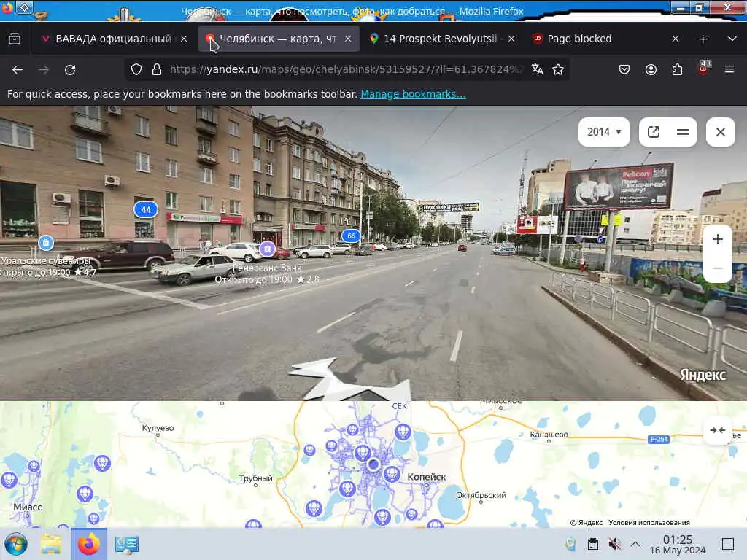The image size is (747, 560).
Task: Open the 2014 panorama year dropdown
Action: [604, 132]
